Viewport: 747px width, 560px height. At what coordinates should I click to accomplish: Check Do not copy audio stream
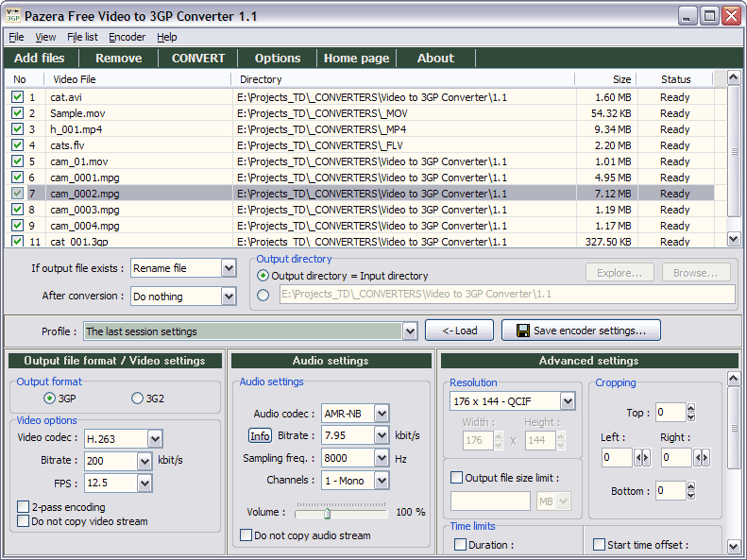point(246,535)
